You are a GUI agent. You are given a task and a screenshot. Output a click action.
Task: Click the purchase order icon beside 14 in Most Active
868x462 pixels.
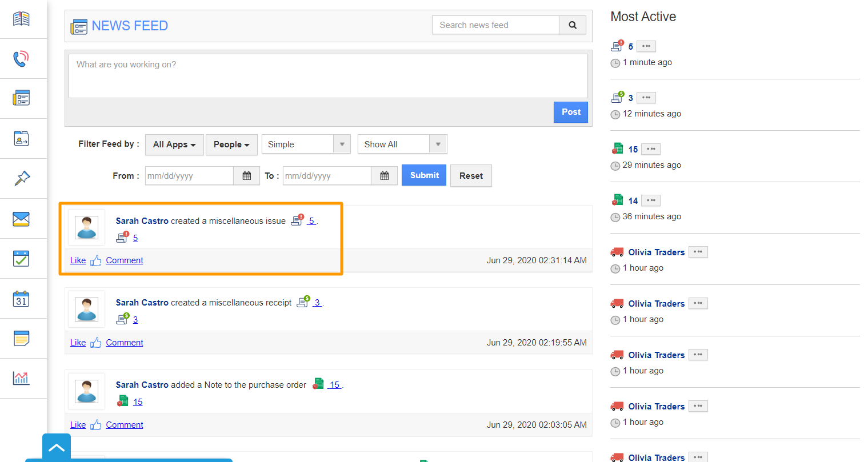tap(617, 200)
